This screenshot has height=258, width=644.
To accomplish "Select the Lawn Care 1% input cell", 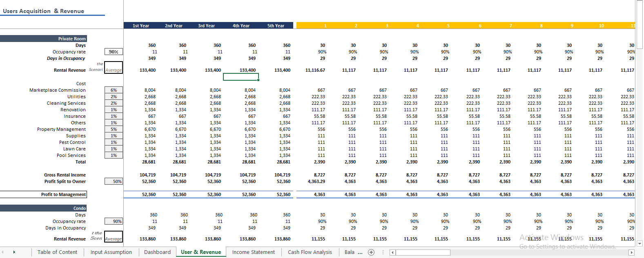I will (x=114, y=149).
